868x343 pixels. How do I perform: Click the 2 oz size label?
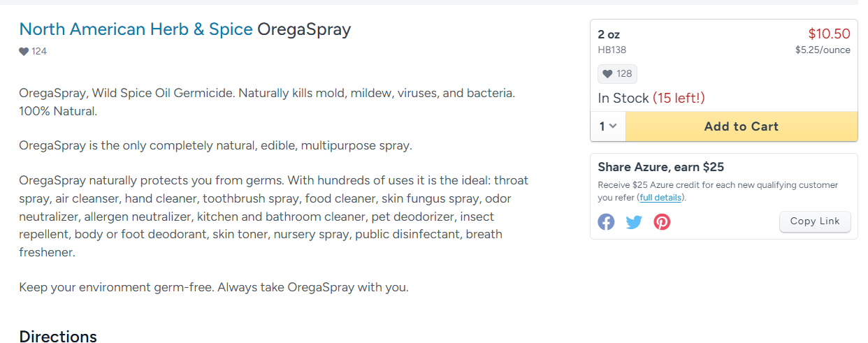pyautogui.click(x=609, y=34)
